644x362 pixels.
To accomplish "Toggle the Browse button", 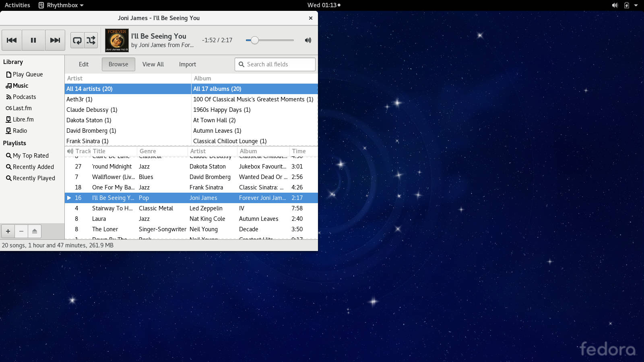I will click(118, 64).
